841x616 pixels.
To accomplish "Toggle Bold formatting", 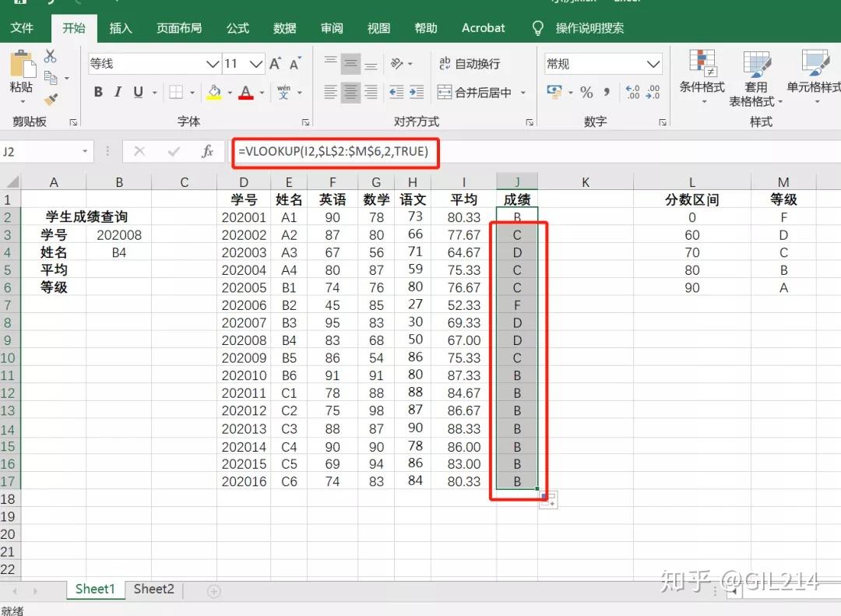I will click(97, 92).
